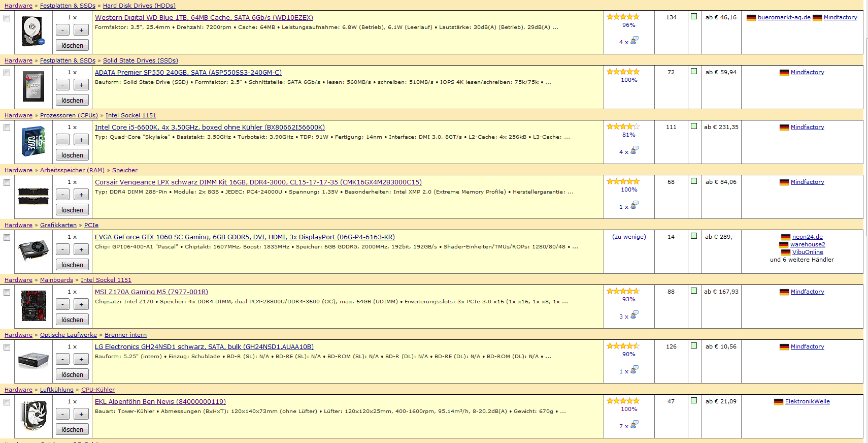
Task: Tick the left checkbox for MSI Z170A
Action: click(x=7, y=292)
